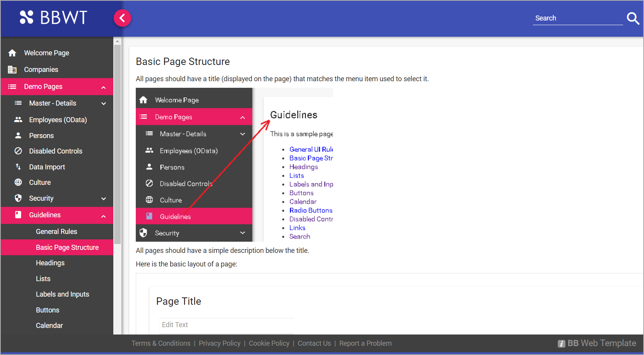Click the people icon for Employees (OData)

click(18, 119)
